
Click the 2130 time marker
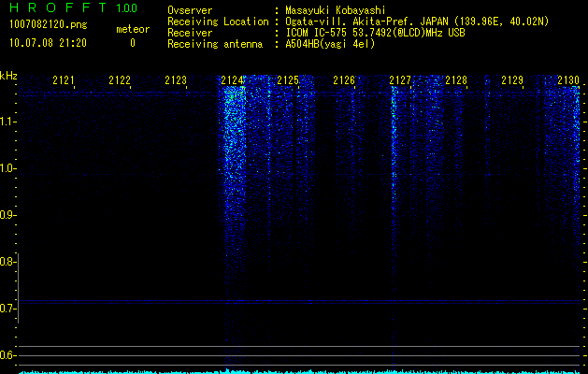coord(568,79)
